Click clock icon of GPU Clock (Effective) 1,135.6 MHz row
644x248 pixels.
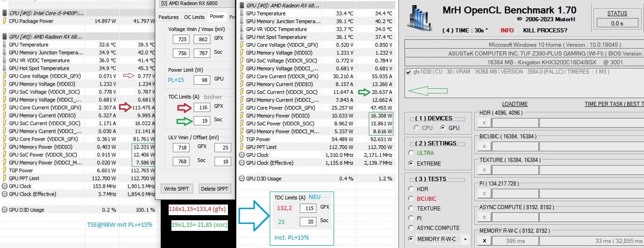[241, 163]
